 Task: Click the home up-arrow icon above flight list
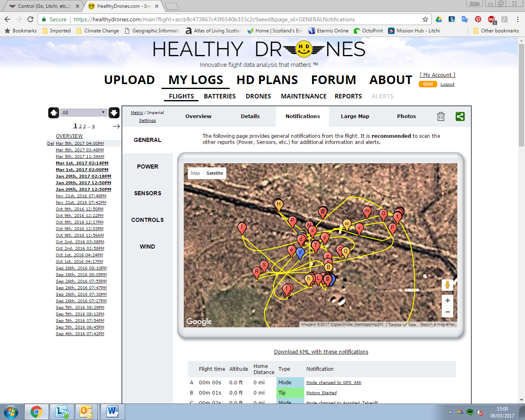pyautogui.click(x=54, y=112)
